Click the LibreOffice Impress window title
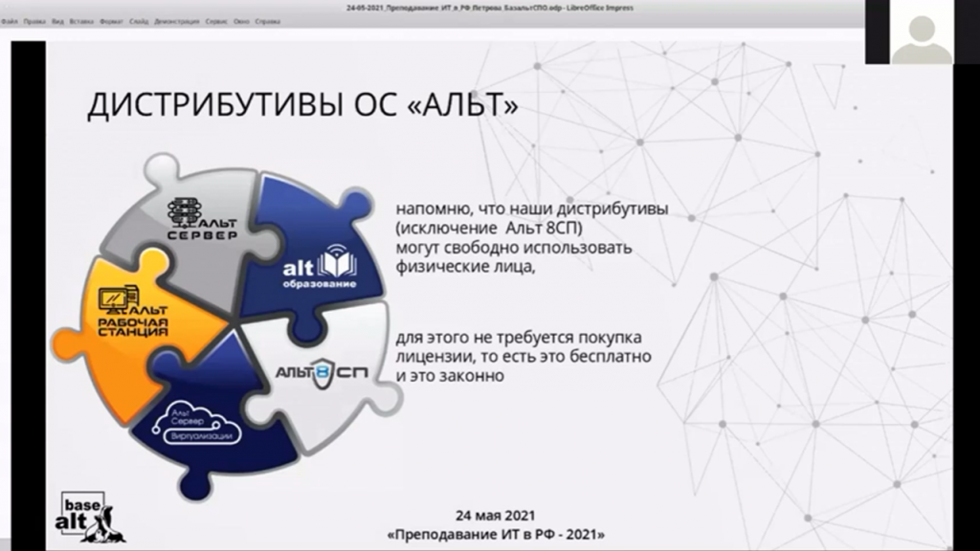The width and height of the screenshot is (980, 551). click(x=490, y=8)
